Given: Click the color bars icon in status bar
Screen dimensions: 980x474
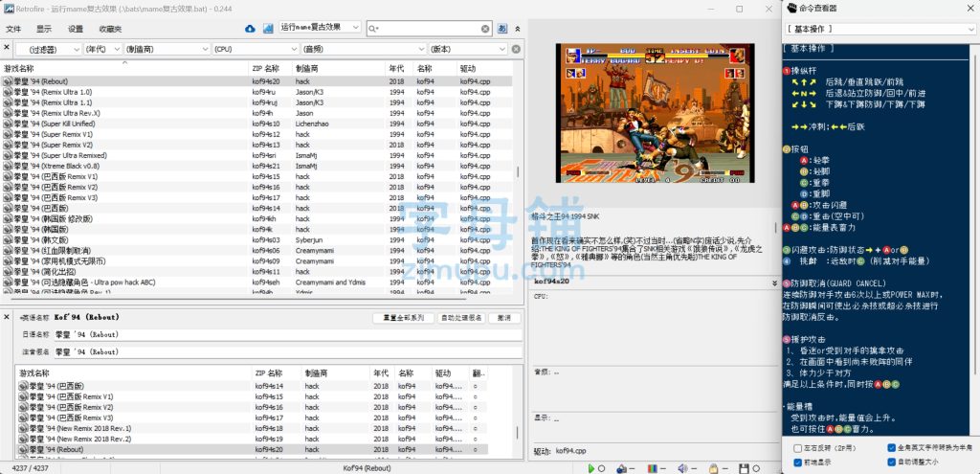Looking at the screenshot, I should (652, 468).
